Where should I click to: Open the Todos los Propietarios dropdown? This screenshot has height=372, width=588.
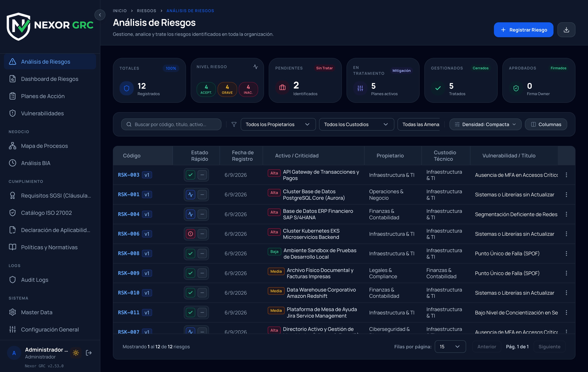(278, 124)
